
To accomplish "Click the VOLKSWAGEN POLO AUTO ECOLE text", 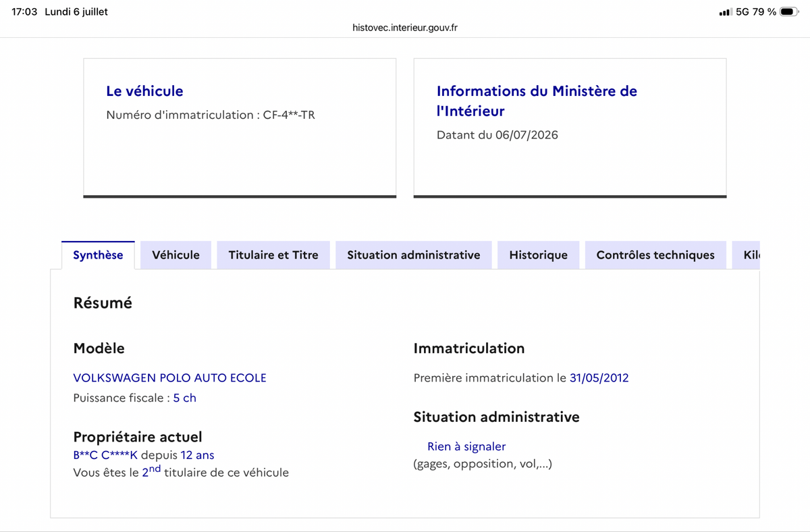I will [169, 377].
